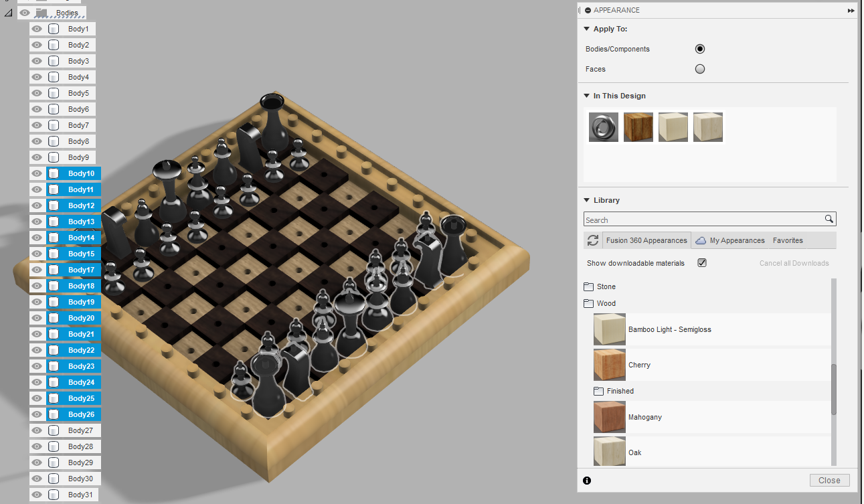Image resolution: width=864 pixels, height=504 pixels.
Task: Click Cancel all Downloads
Action: [x=794, y=263]
